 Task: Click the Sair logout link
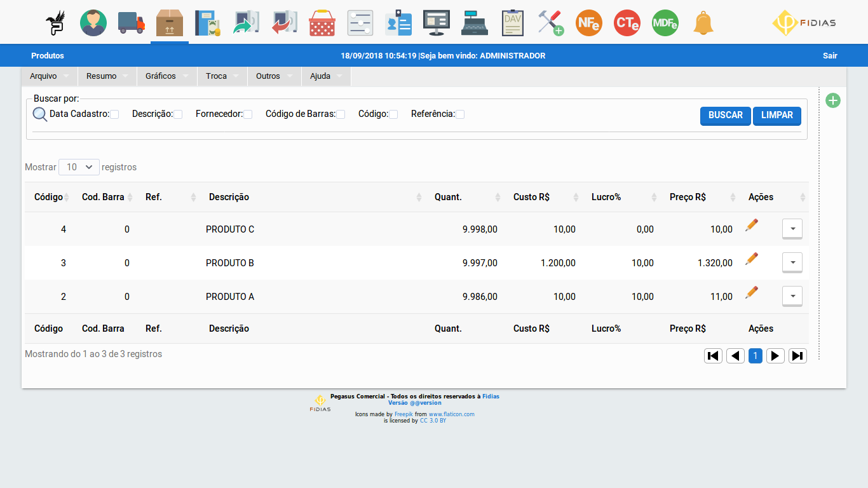(x=830, y=56)
